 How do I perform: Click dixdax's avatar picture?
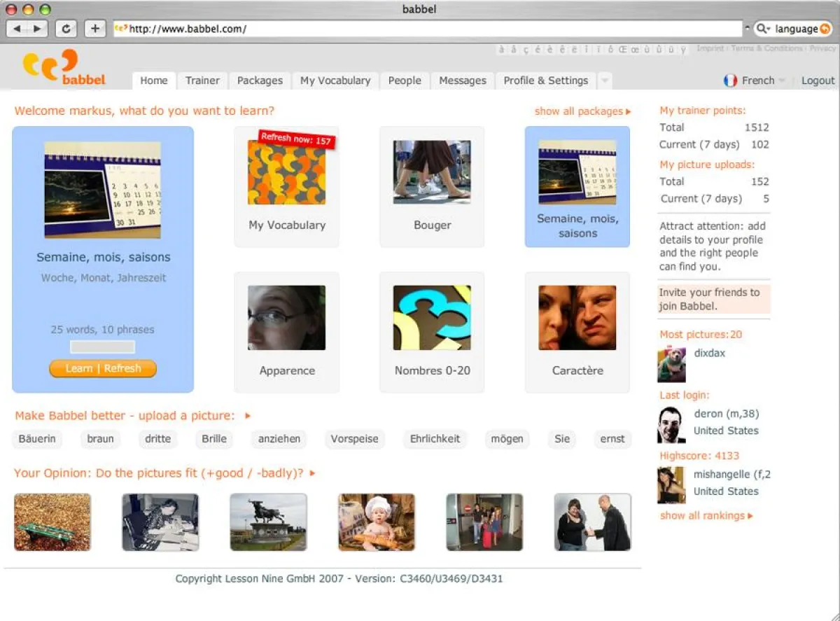tap(671, 363)
